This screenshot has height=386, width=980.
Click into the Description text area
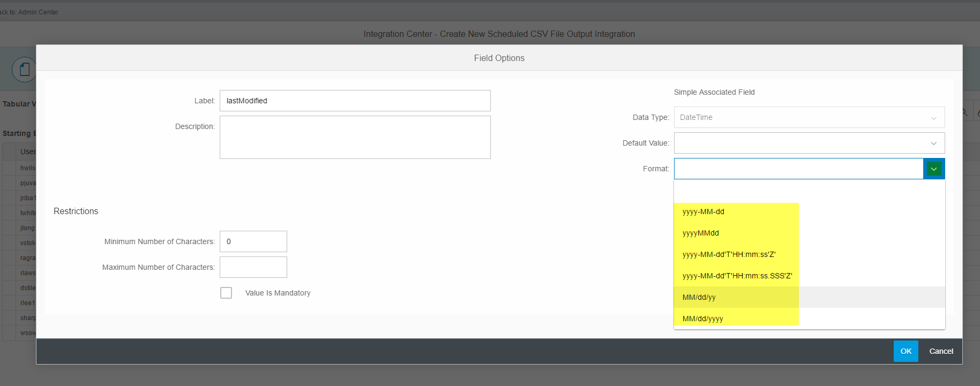[x=355, y=138]
